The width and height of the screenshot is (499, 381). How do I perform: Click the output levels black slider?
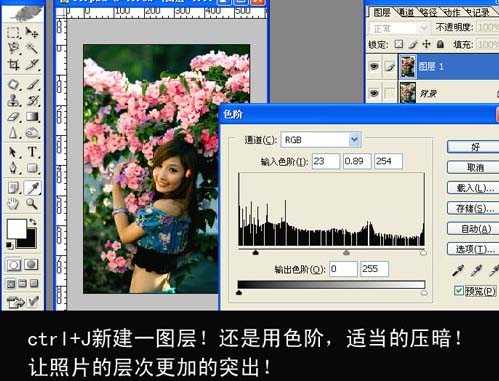pyautogui.click(x=239, y=292)
